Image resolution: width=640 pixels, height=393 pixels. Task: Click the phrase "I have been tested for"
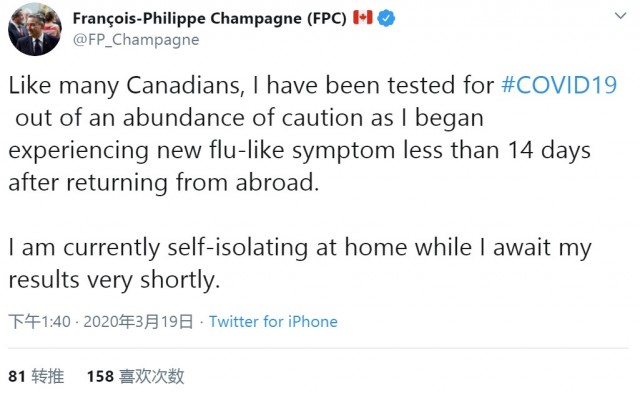coord(374,85)
